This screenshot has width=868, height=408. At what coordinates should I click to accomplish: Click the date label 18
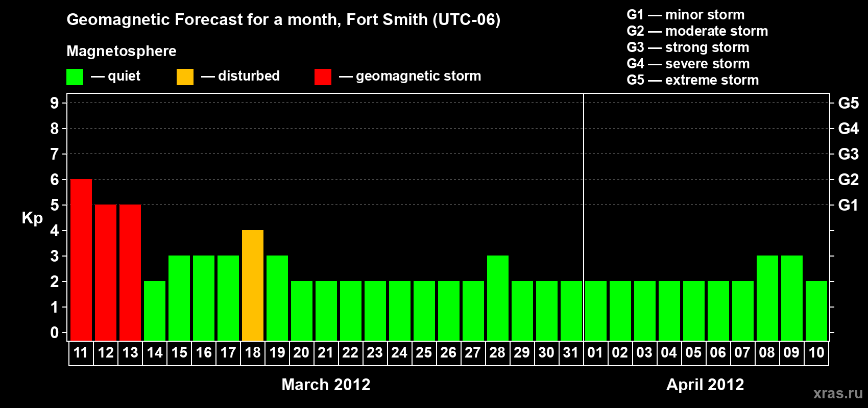(253, 352)
